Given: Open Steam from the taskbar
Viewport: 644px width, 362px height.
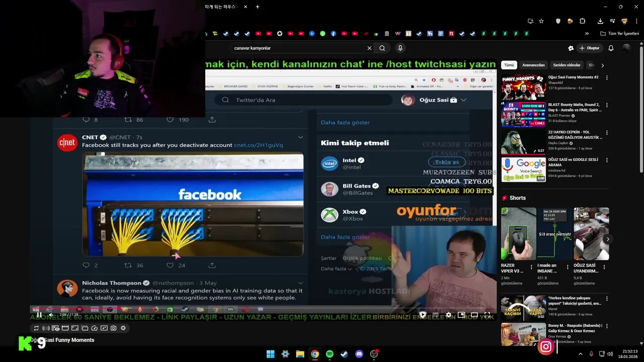Looking at the screenshot, I should 344,354.
